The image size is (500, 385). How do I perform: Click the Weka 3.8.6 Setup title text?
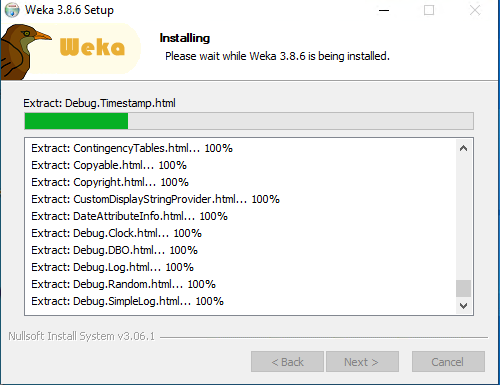(69, 10)
